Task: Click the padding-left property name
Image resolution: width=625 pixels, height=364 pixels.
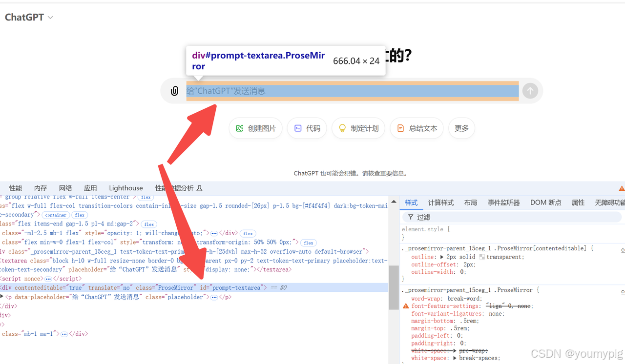Action: [430, 336]
